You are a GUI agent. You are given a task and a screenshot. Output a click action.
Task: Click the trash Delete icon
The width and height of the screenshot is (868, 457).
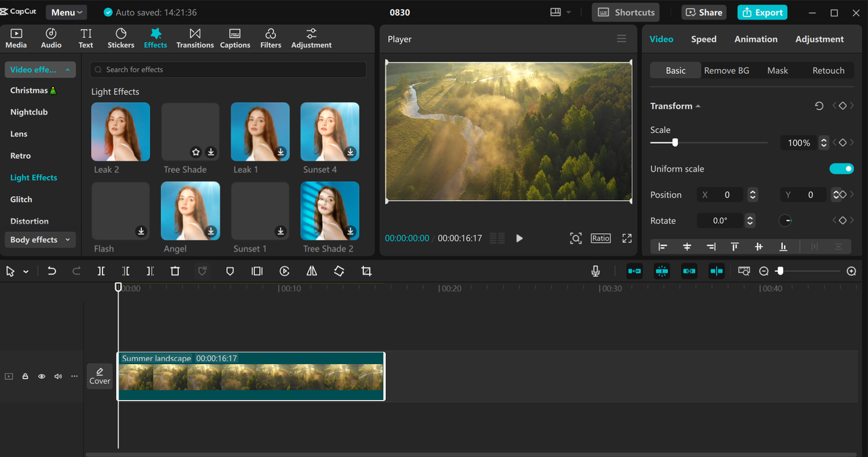click(x=175, y=271)
